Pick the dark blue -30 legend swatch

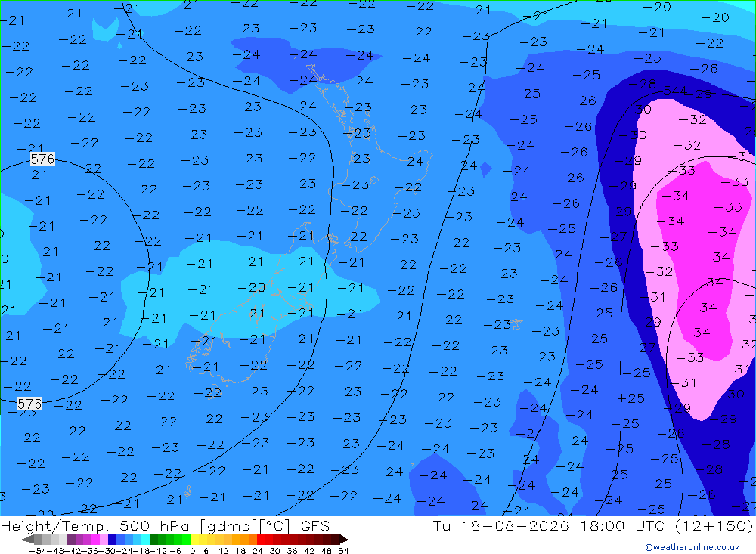click(x=112, y=539)
